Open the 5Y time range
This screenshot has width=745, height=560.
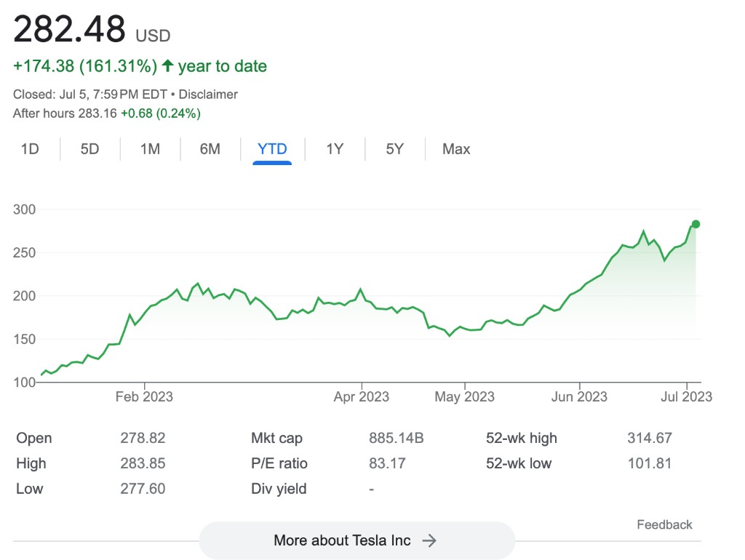(394, 149)
